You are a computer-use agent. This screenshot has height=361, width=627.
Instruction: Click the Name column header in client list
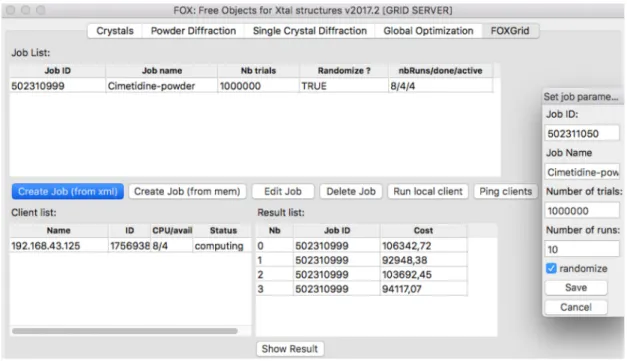[59, 231]
